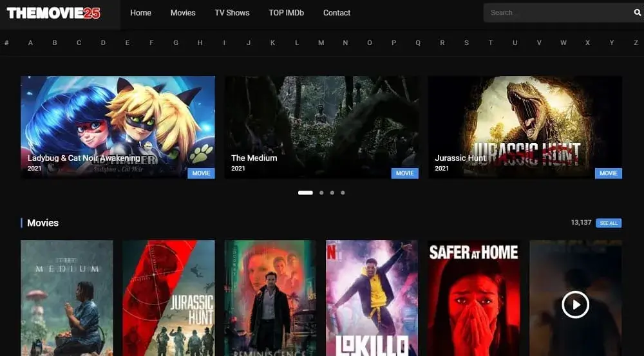644x356 pixels.
Task: Filter titles by letter K
Action: [272, 42]
